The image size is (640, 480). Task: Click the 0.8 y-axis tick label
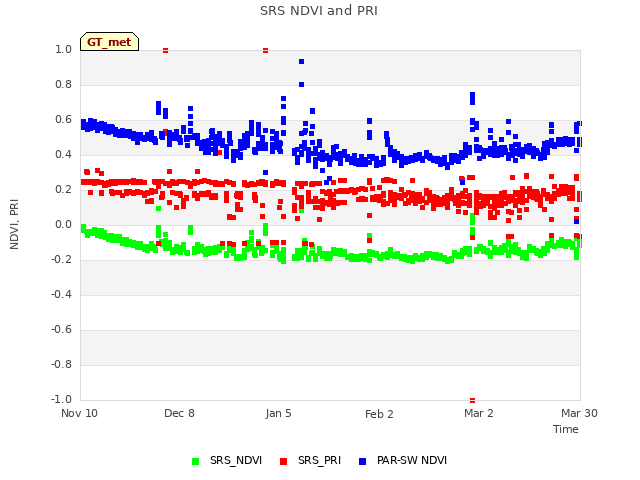click(63, 84)
